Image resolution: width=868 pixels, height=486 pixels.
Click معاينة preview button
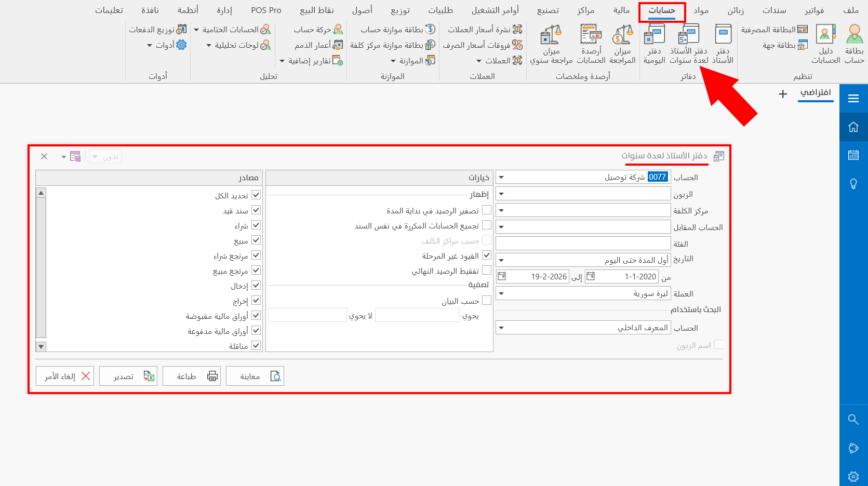pos(255,376)
